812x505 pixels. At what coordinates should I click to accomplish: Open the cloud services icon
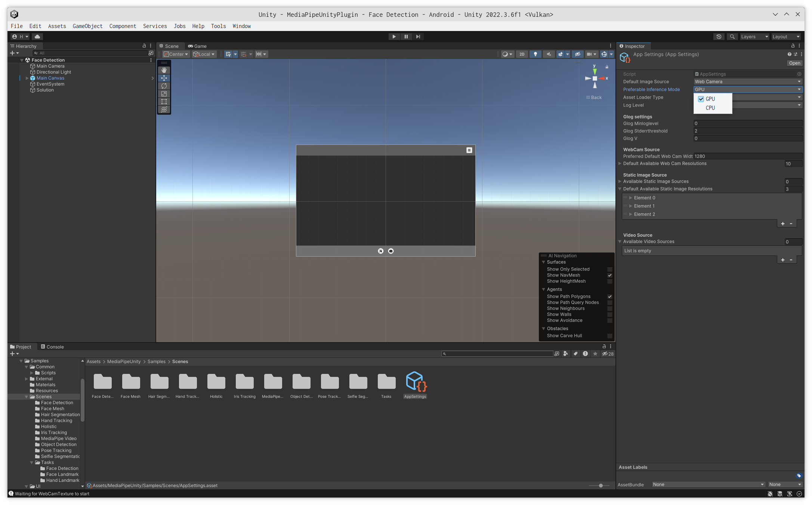37,37
